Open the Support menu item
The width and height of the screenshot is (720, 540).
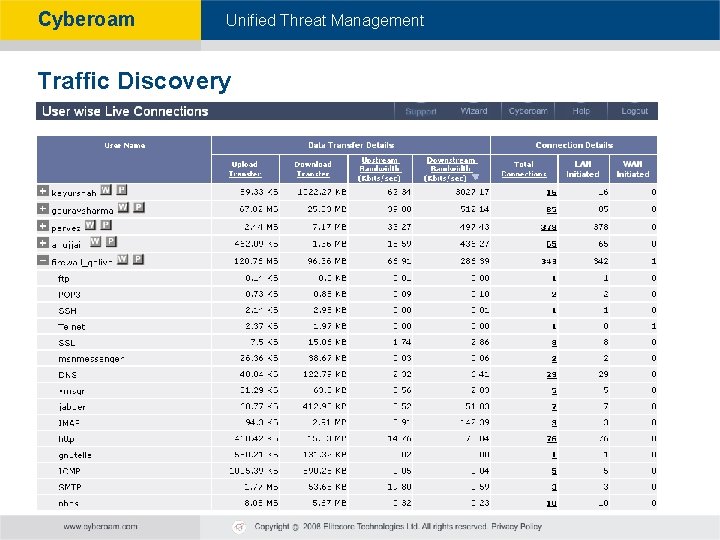click(421, 111)
